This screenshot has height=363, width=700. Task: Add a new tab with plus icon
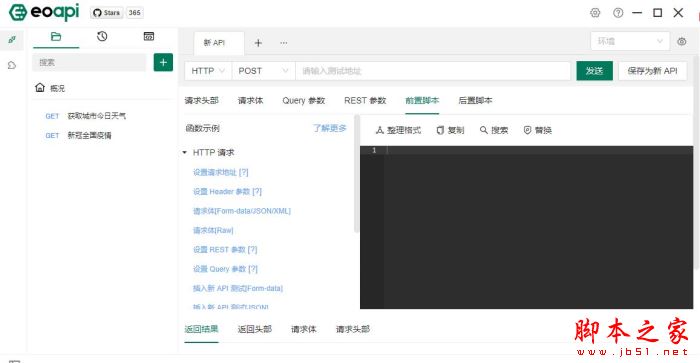[258, 43]
